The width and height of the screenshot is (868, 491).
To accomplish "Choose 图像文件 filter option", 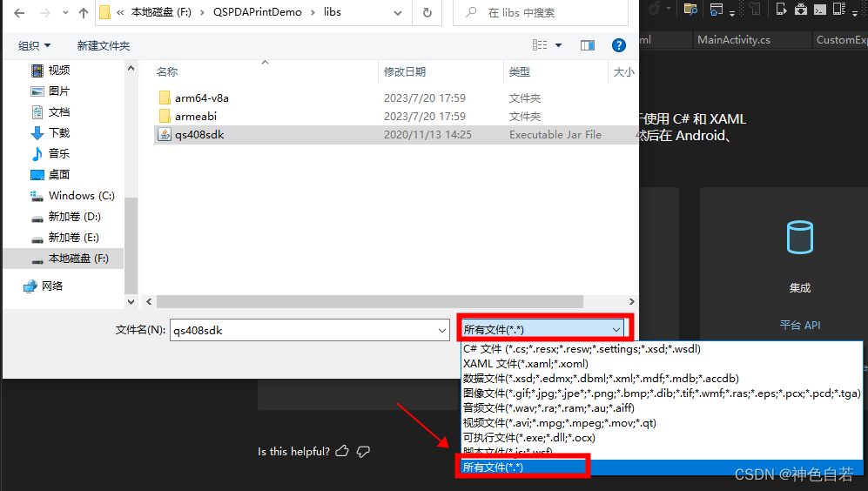I will (662, 393).
